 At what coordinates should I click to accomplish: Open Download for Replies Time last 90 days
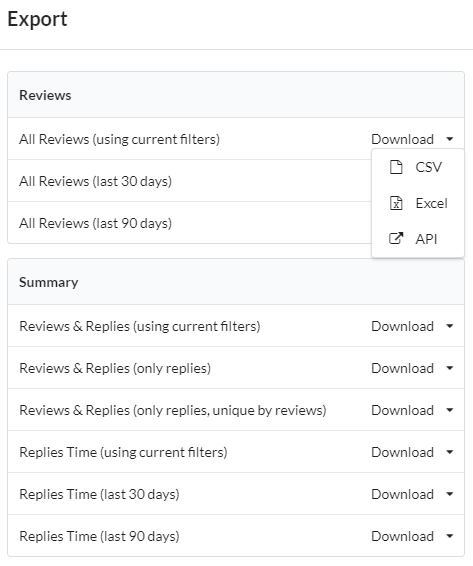pos(412,536)
